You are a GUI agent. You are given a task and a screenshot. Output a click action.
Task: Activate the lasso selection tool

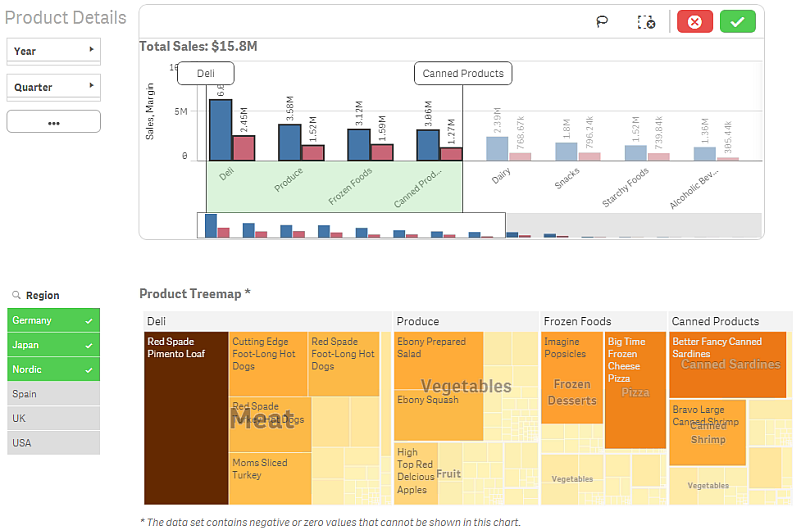[x=603, y=22]
